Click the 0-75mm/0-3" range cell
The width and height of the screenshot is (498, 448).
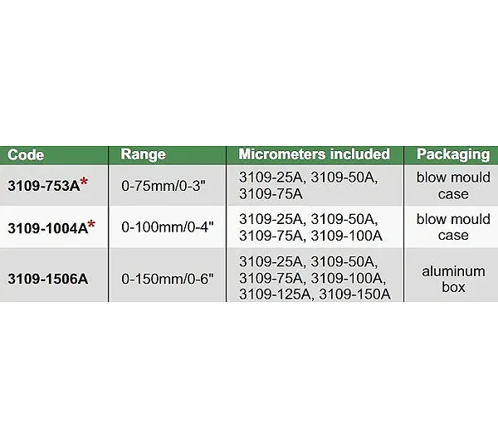pyautogui.click(x=164, y=186)
